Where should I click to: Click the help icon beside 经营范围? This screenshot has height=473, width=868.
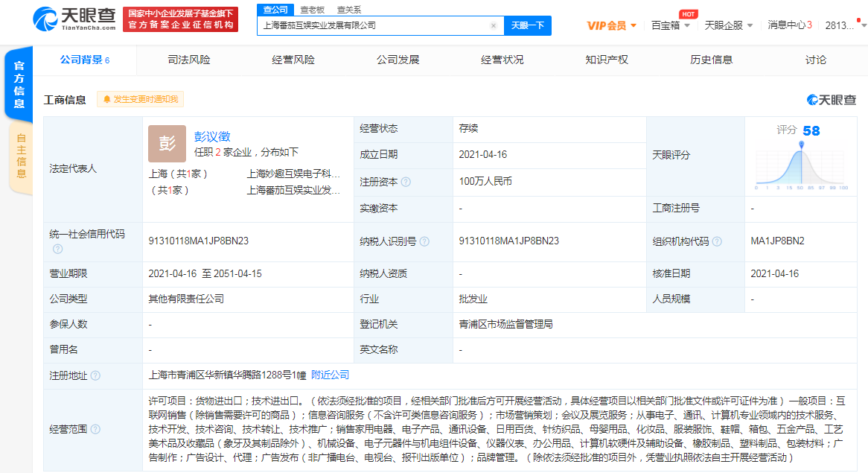pos(95,429)
